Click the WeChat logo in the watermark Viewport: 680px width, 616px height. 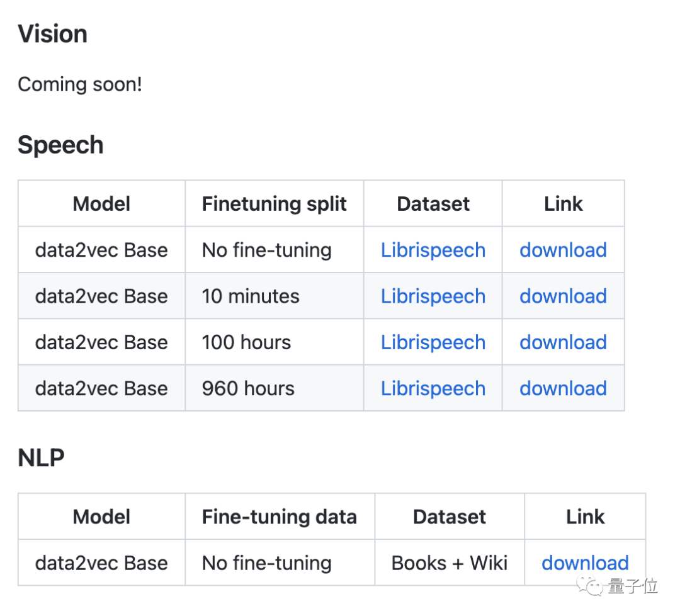point(592,587)
